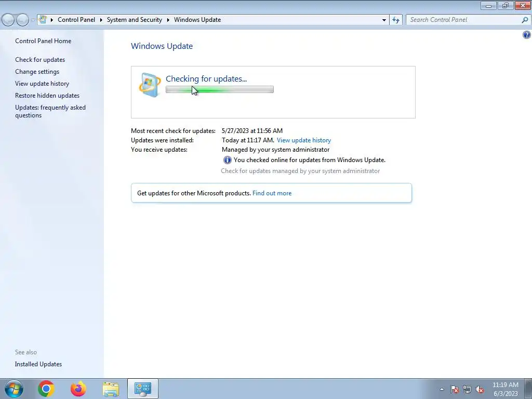Click the refresh button beside address bar
The width and height of the screenshot is (532, 399).
click(396, 20)
